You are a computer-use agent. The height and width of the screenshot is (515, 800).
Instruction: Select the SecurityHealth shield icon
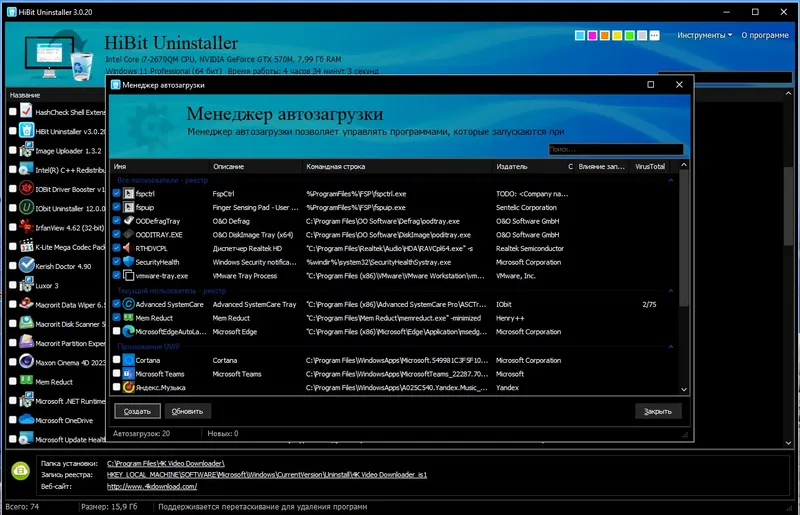pos(129,262)
